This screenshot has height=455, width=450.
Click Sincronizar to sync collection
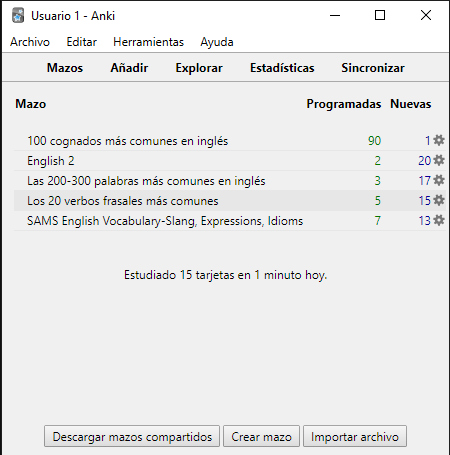click(373, 68)
